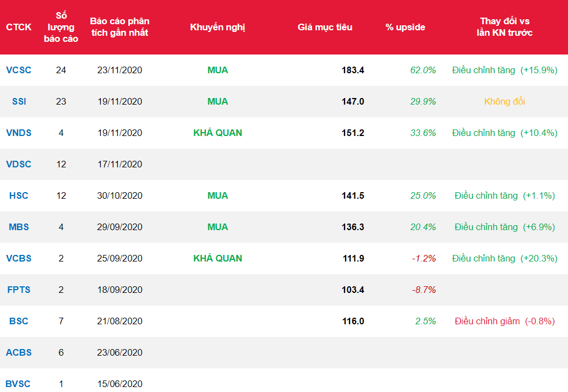Open VNDS securities company link
The width and height of the screenshot is (568, 392).
tap(19, 133)
